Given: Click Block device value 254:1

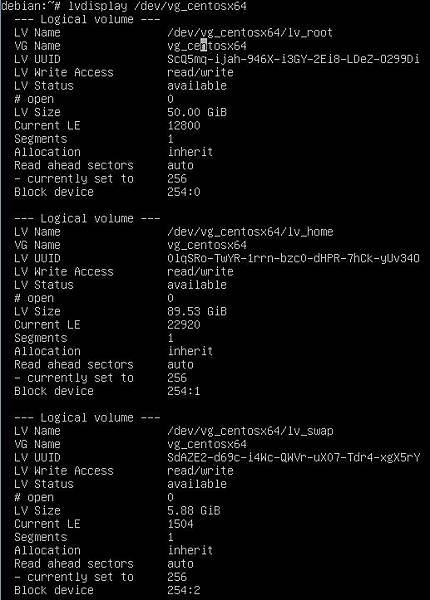Looking at the screenshot, I should pyautogui.click(x=184, y=391).
